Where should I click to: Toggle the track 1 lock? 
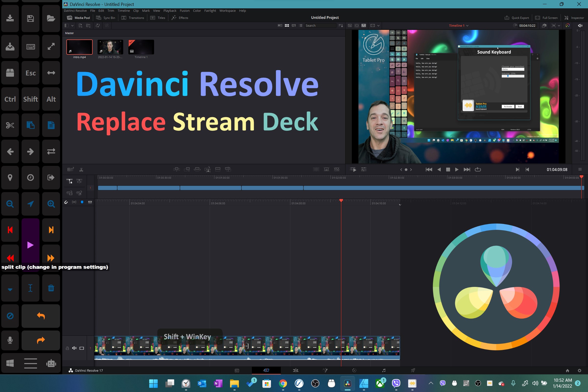(67, 348)
